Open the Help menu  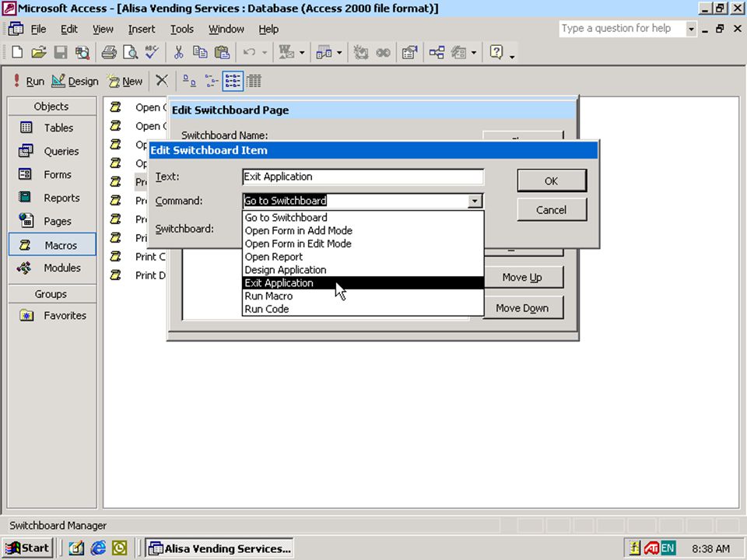pos(268,29)
